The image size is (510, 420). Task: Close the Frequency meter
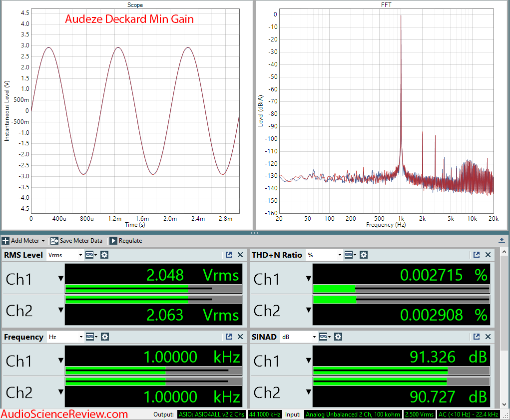240,337
